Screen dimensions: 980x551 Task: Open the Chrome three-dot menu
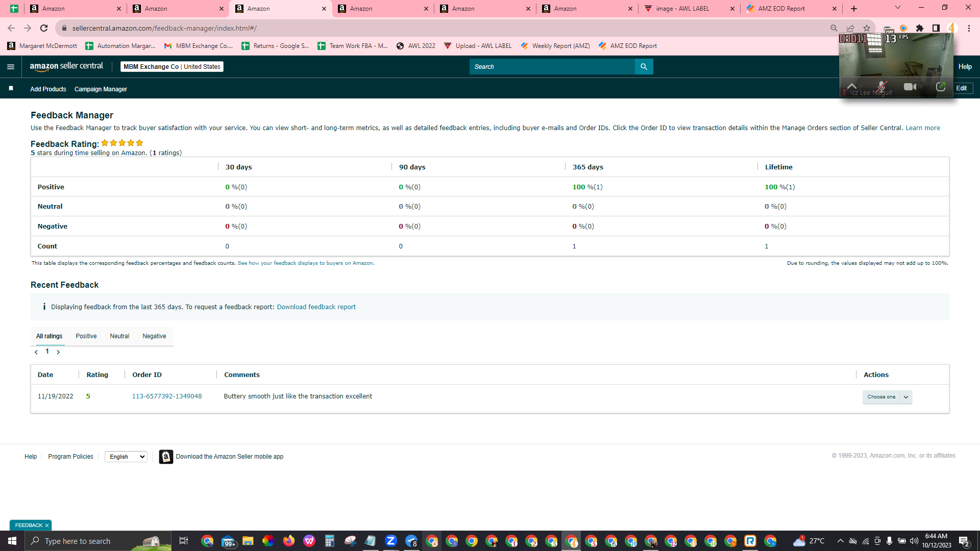click(969, 28)
